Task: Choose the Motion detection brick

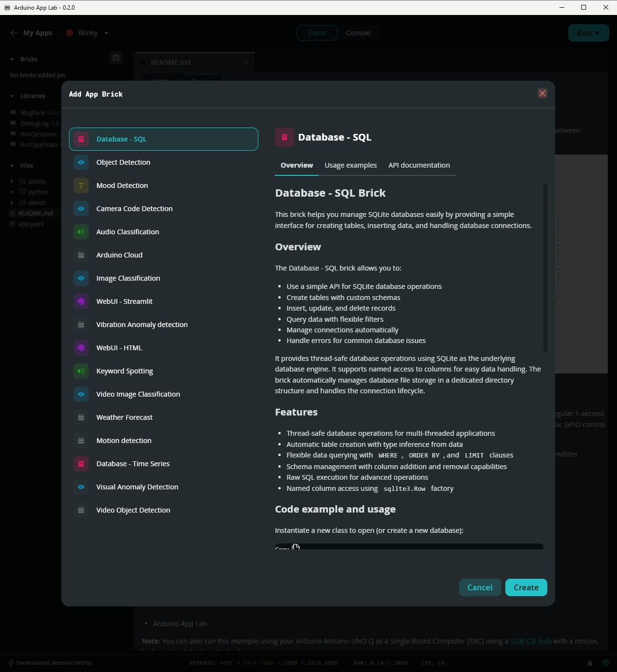Action: pos(124,441)
